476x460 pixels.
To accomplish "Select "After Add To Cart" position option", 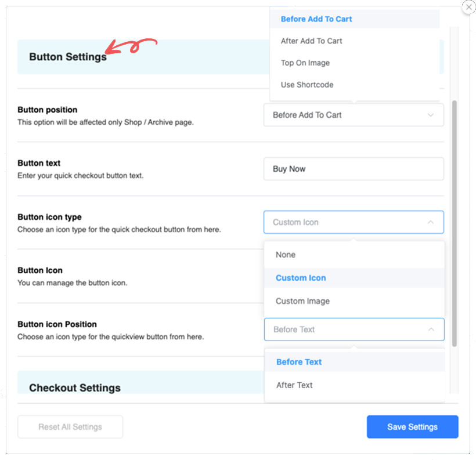I will (311, 41).
